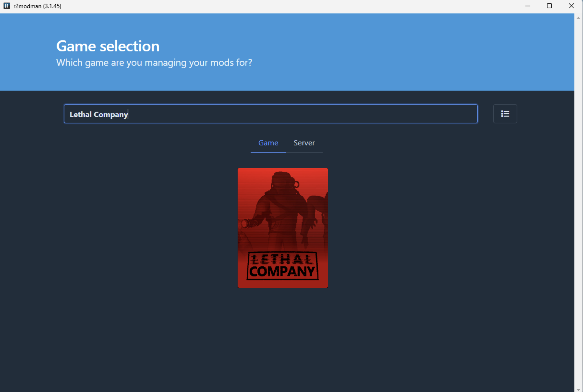The image size is (583, 392).
Task: Click the vertical scrollbar track
Action: coord(578,200)
